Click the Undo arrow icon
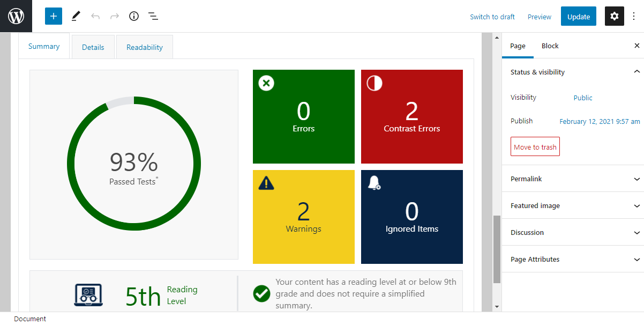This screenshot has width=644, height=325. [95, 16]
